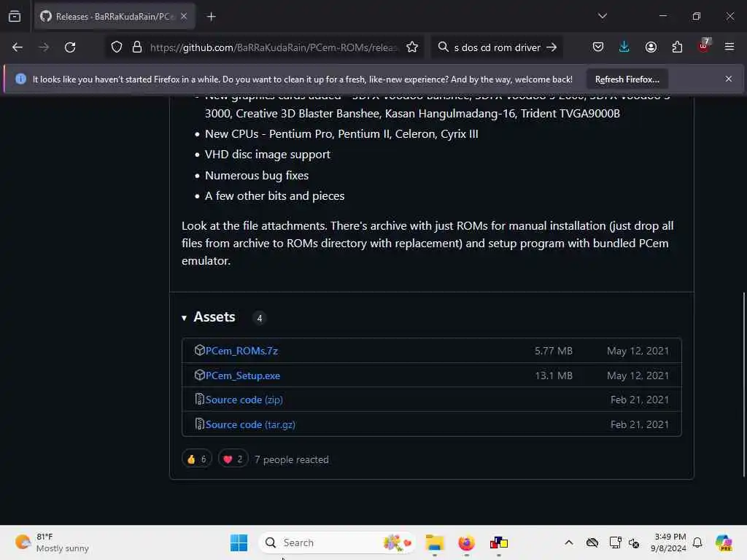Click the Refresh Firefox button
Image resolution: width=747 pixels, height=560 pixels.
[x=627, y=79]
